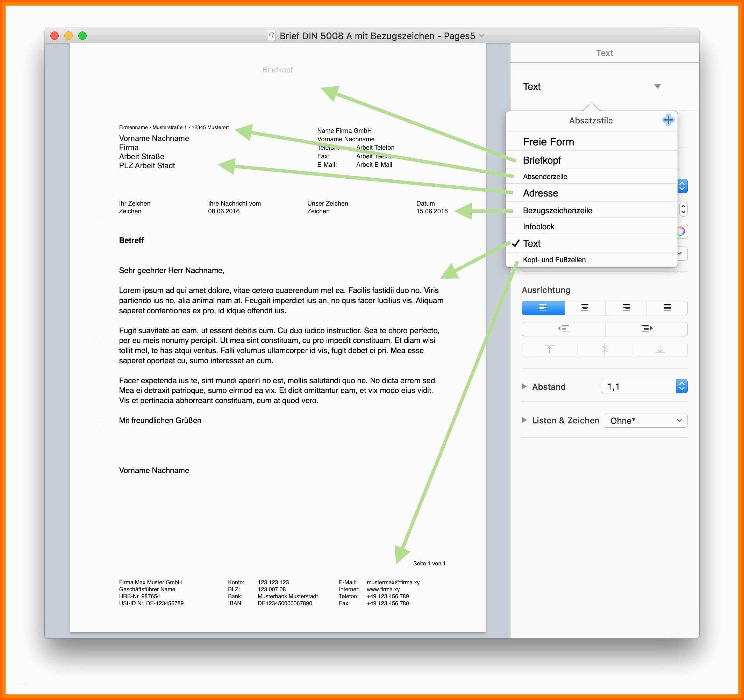The height and width of the screenshot is (700, 744).
Task: Click 'Seite 1 von 1' page number
Action: coord(429,563)
